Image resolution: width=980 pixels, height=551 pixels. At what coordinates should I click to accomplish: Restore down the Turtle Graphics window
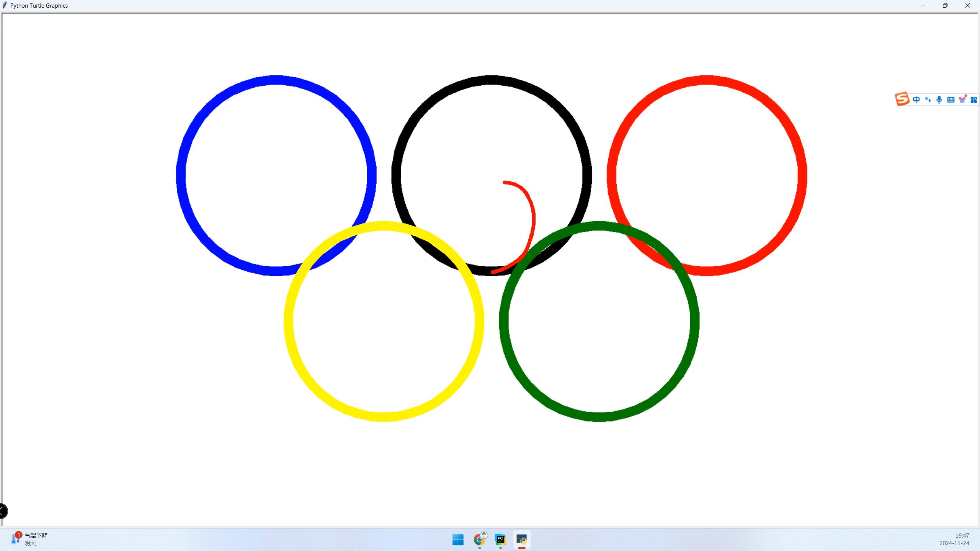(x=945, y=5)
